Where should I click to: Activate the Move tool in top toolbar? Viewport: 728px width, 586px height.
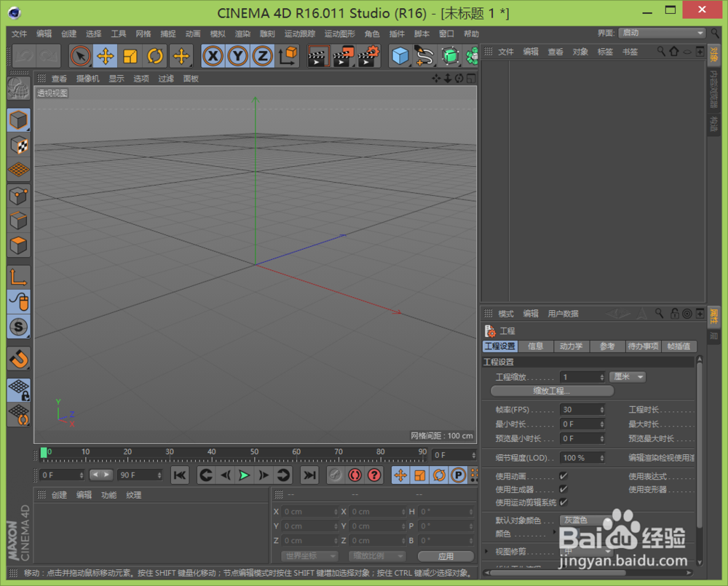[x=106, y=56]
